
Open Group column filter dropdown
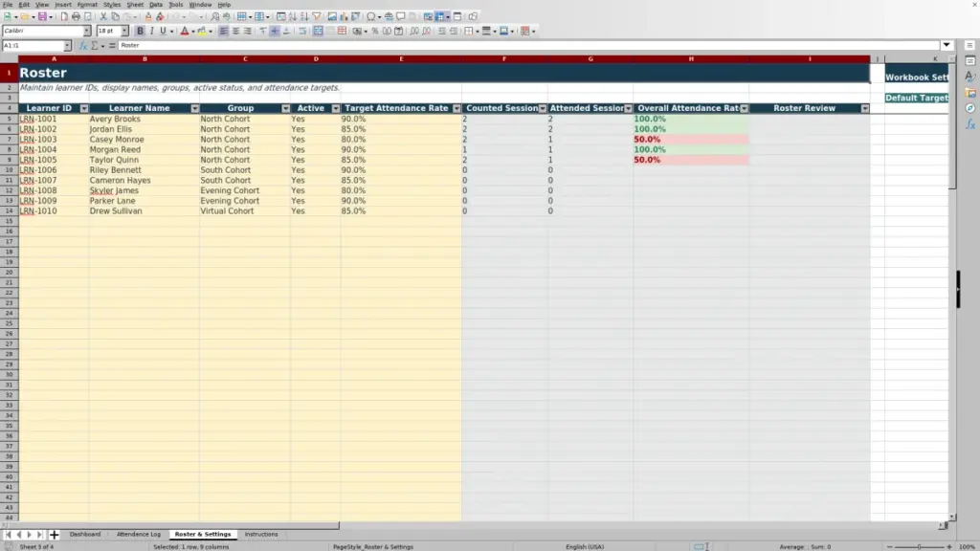285,109
